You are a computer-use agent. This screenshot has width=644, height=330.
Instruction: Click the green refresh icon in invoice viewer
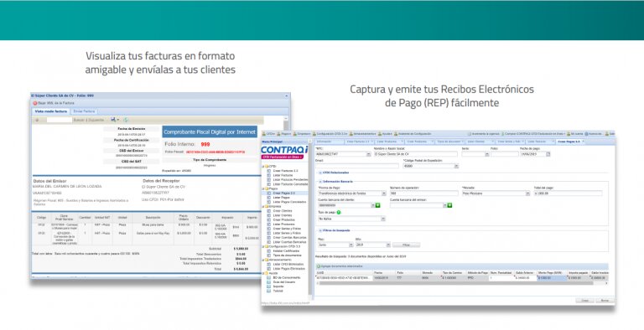point(126,120)
